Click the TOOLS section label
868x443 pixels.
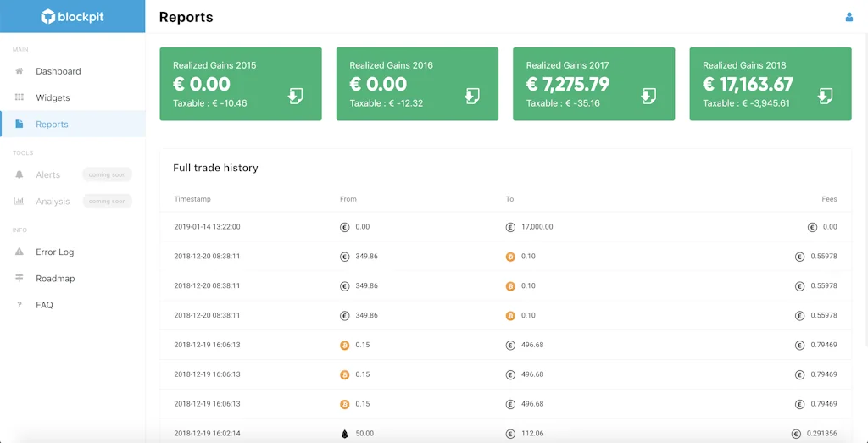23,153
